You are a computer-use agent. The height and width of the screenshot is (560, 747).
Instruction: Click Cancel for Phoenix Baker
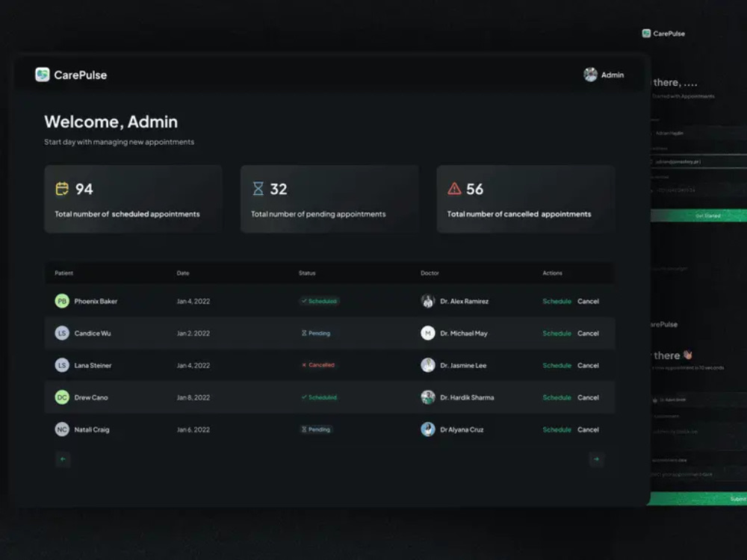point(588,302)
